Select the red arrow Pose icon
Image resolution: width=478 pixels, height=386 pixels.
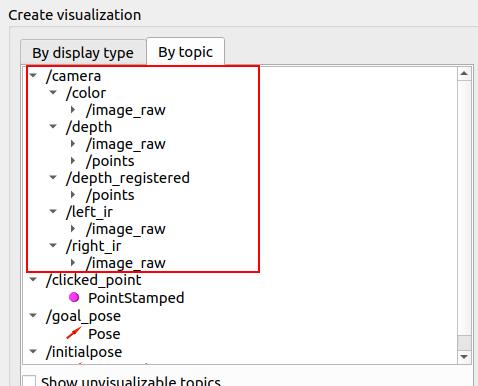click(x=74, y=333)
